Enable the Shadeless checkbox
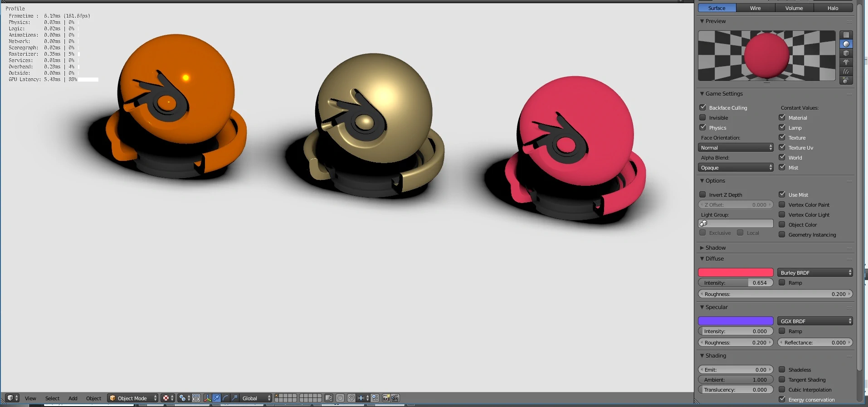Image resolution: width=868 pixels, height=407 pixels. (782, 369)
